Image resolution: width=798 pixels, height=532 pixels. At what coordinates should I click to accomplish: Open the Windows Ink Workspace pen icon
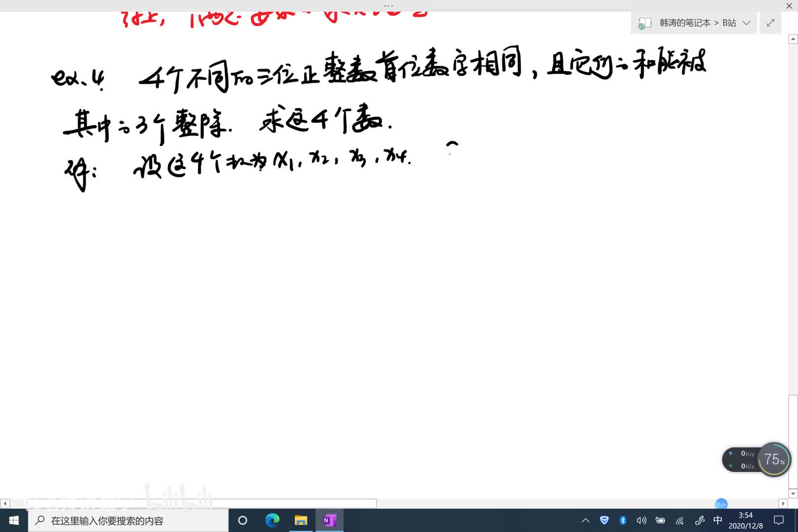tap(699, 521)
